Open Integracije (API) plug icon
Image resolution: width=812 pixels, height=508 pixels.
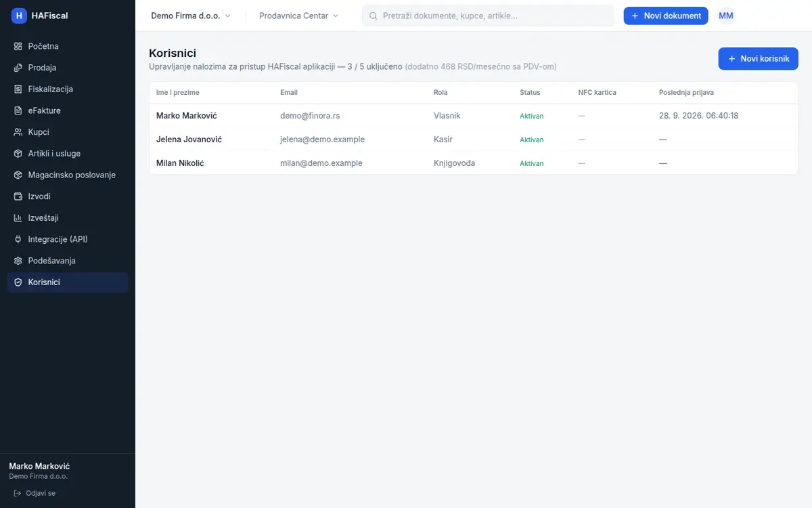[18, 239]
